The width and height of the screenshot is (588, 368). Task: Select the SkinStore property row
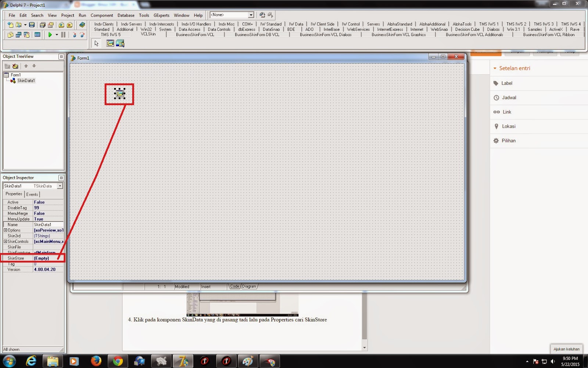[33, 258]
